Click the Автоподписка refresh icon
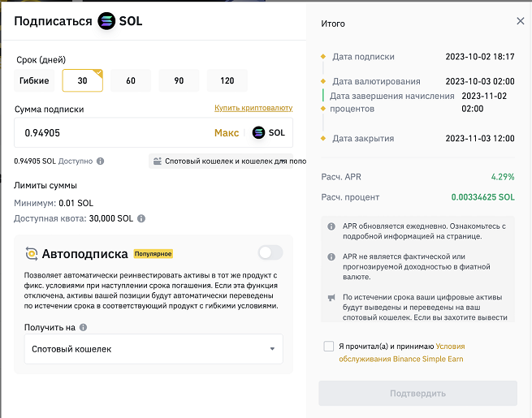This screenshot has height=418, width=532. pos(32,253)
